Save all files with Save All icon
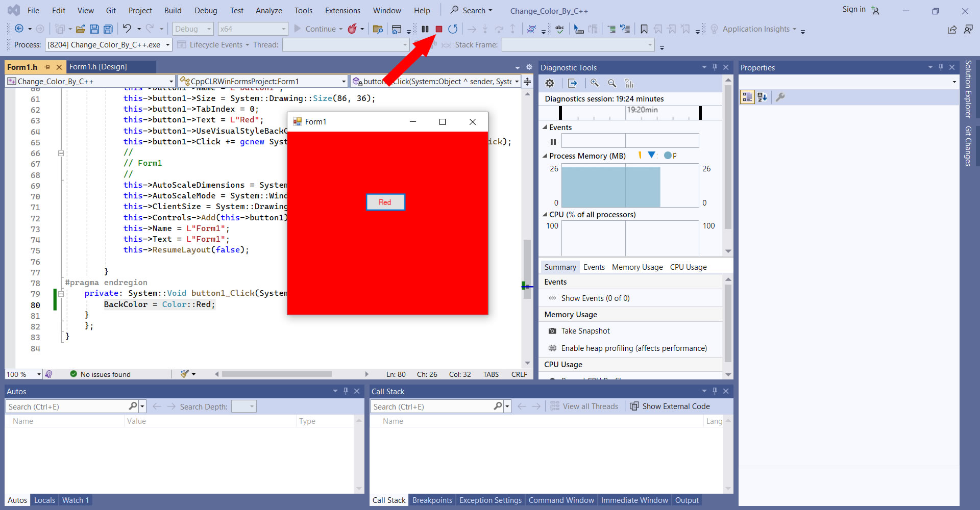The height and width of the screenshot is (510, 980). 108,29
